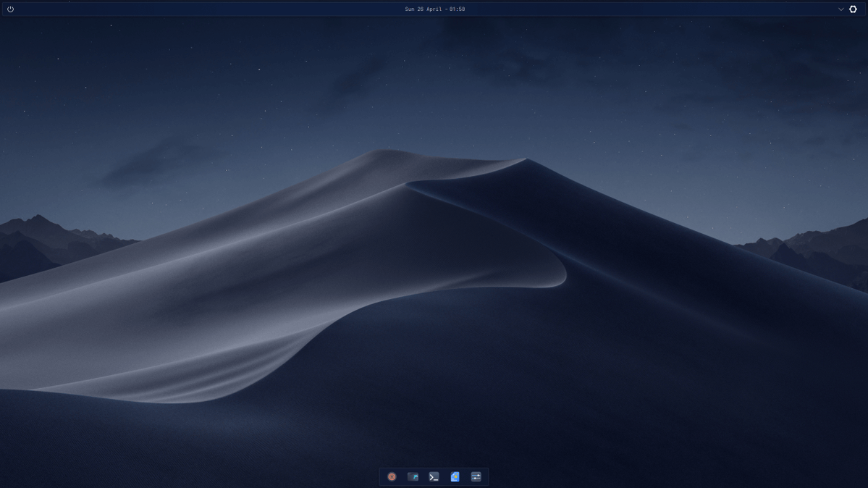Image resolution: width=868 pixels, height=488 pixels.
Task: Click the power icon in the top-left corner
Action: click(10, 9)
